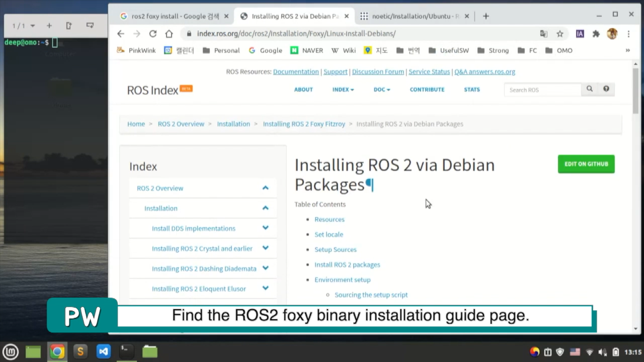Image resolution: width=644 pixels, height=362 pixels.
Task: Open STATS in the ROS Index nav
Action: (x=472, y=89)
